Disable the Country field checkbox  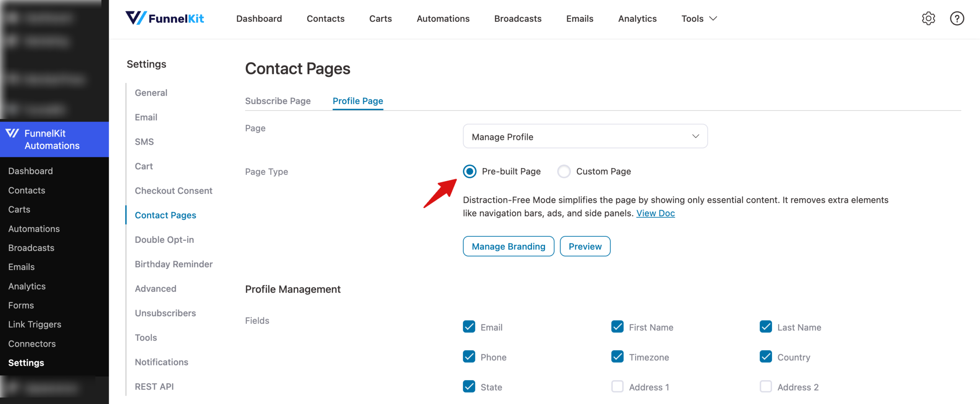pos(766,357)
